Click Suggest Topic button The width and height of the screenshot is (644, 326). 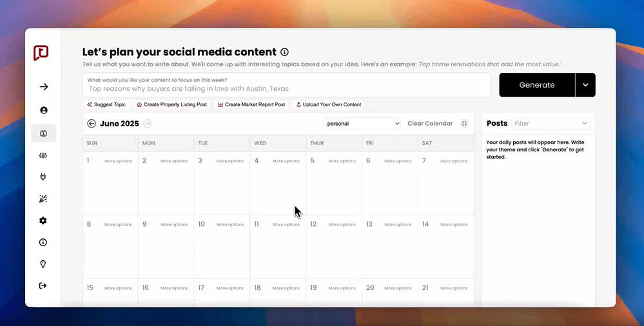tap(106, 105)
